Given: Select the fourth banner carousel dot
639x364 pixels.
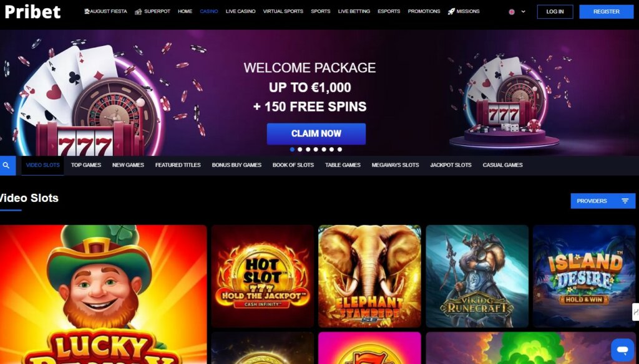Looking at the screenshot, I should tap(316, 150).
